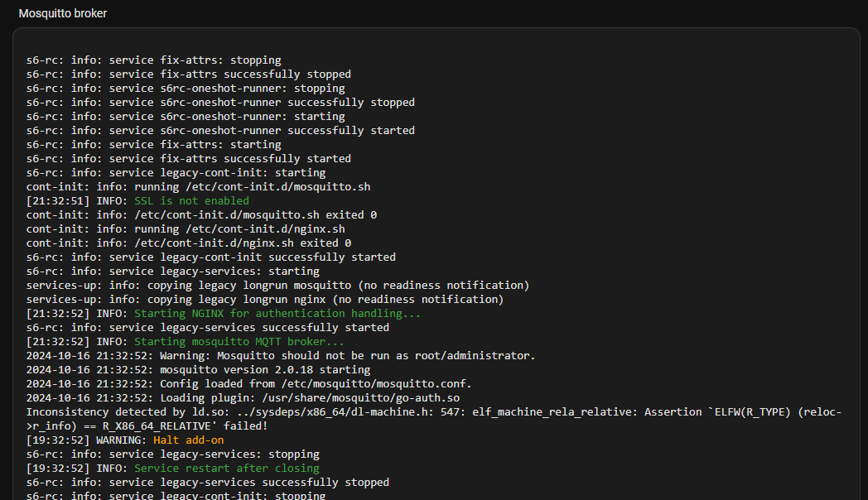The width and height of the screenshot is (868, 500).
Task: Select the "Service restart after closing" message
Action: tap(226, 469)
